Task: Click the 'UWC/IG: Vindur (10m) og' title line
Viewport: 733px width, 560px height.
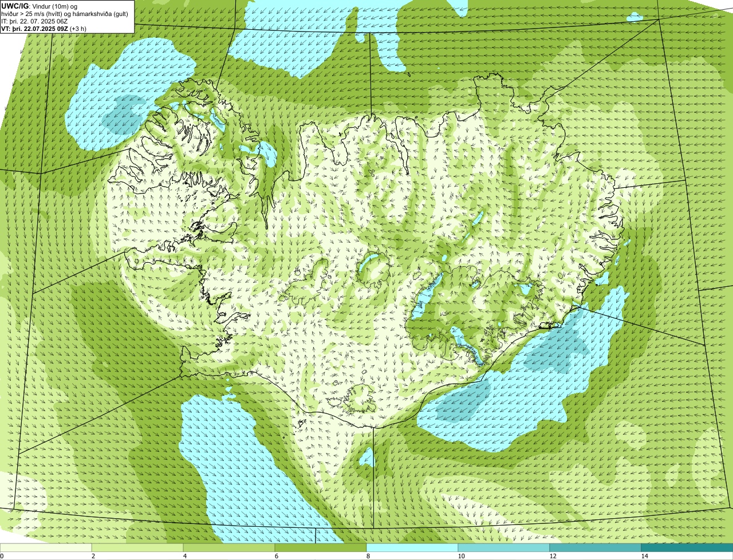Action: coord(39,6)
